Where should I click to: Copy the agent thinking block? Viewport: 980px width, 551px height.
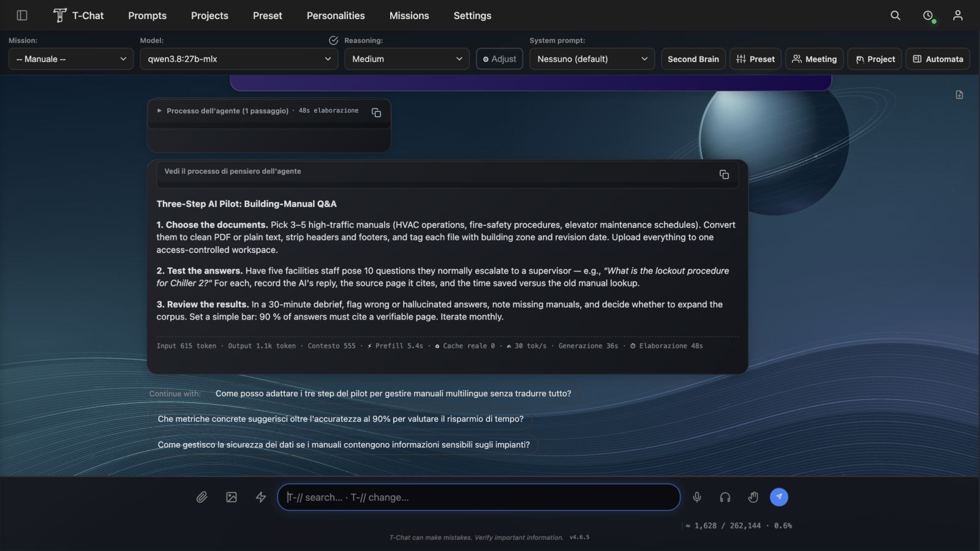(x=724, y=174)
